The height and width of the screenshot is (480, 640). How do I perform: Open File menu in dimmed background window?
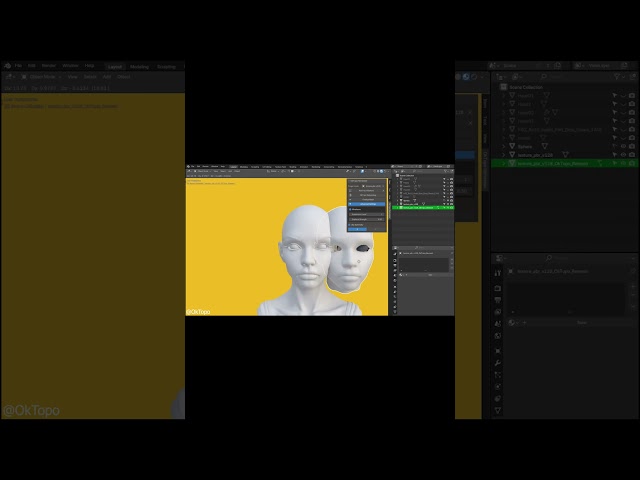pos(18,66)
